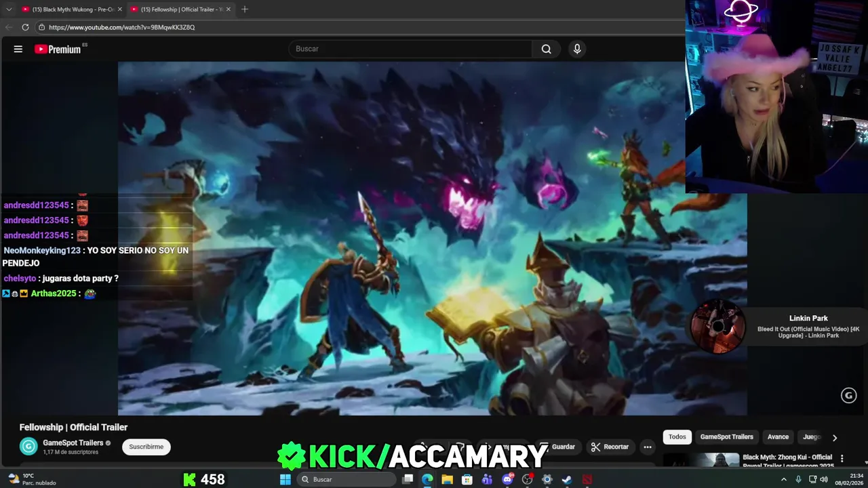Open the weather widget showing 10°C

pyautogui.click(x=32, y=479)
